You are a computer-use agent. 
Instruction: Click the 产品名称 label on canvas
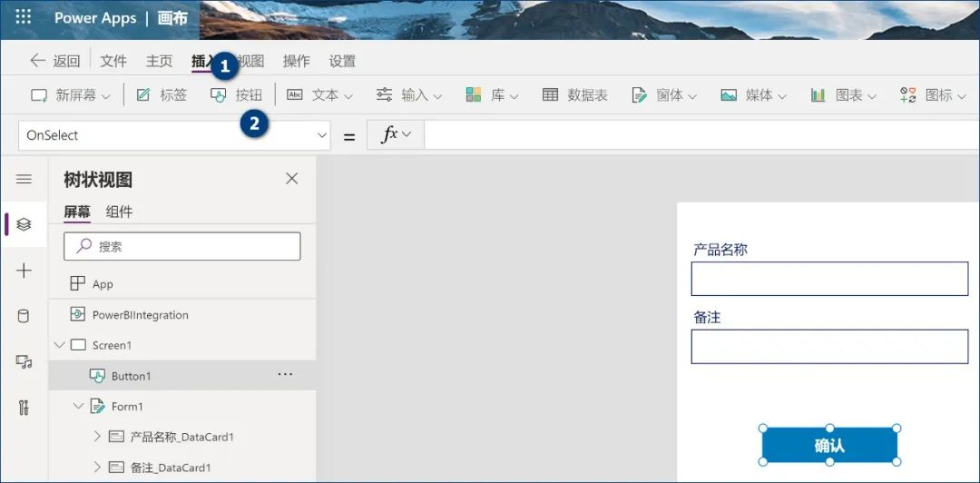click(x=720, y=250)
